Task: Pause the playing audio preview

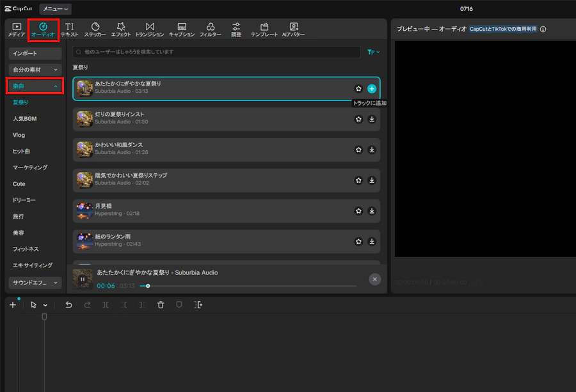Action: pos(83,279)
